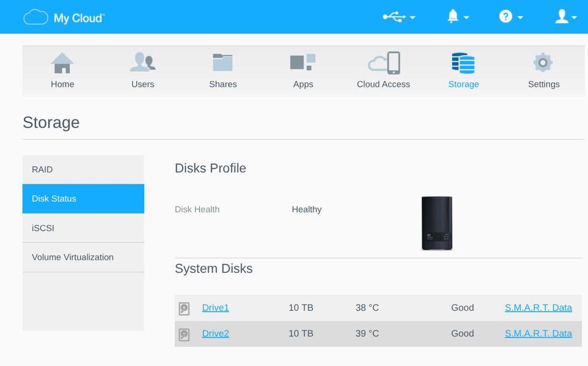
Task: Click the Home house icon
Action: coord(62,63)
